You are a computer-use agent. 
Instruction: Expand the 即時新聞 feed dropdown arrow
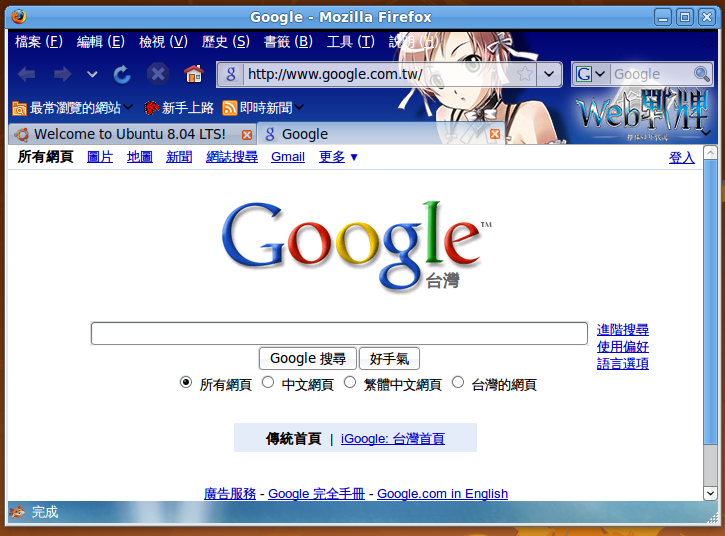[299, 107]
